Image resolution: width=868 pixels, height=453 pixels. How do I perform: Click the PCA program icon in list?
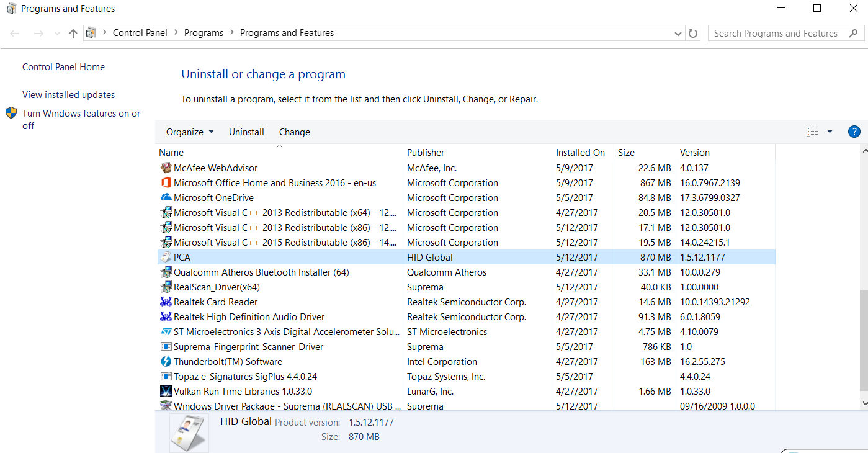pyautogui.click(x=166, y=258)
